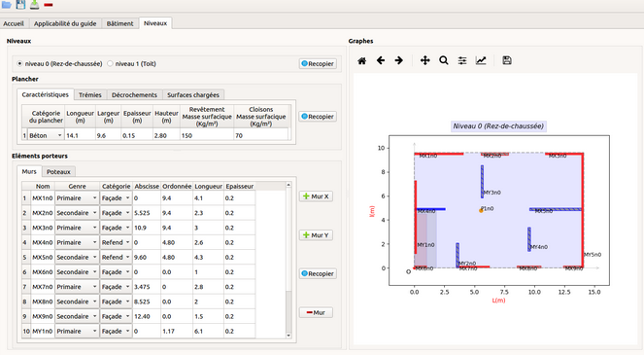This screenshot has width=644, height=355.
Task: Switch to the Bâtiment tab
Action: point(119,23)
